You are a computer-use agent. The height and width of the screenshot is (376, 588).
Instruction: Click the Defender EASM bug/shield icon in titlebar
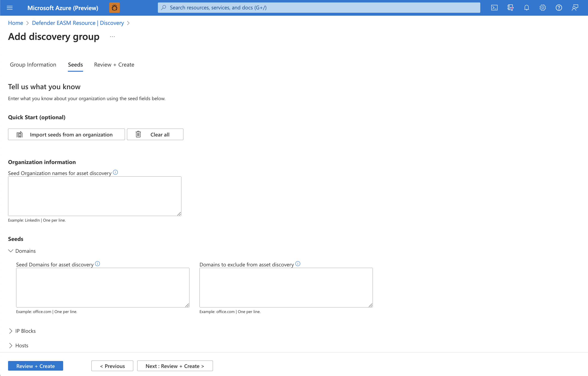(x=114, y=8)
